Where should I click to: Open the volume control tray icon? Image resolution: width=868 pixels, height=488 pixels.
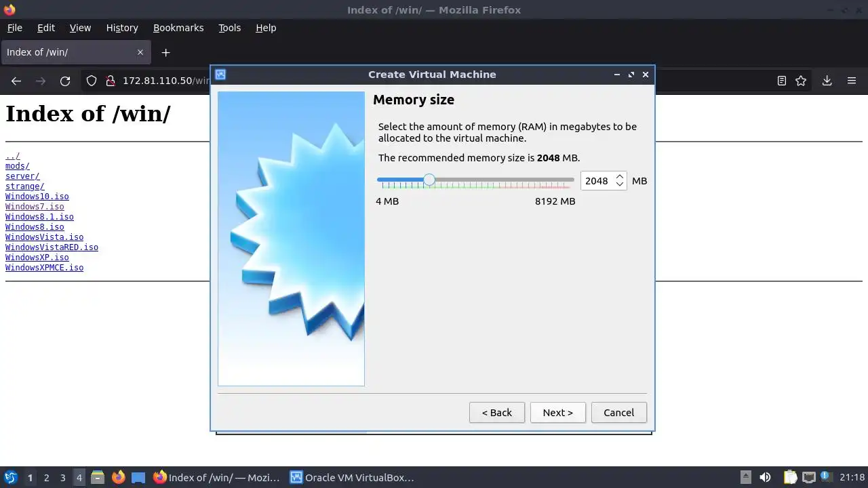point(765,477)
